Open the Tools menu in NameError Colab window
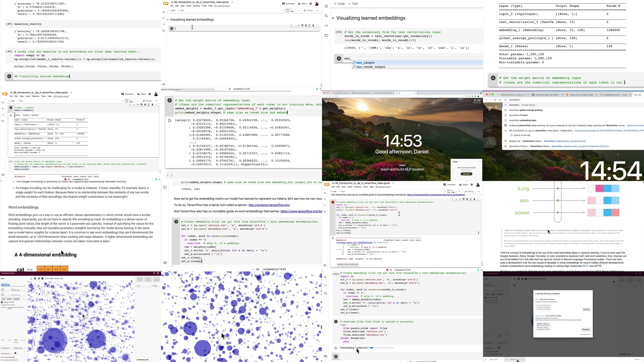This screenshot has height=362, width=644. click(x=365, y=187)
